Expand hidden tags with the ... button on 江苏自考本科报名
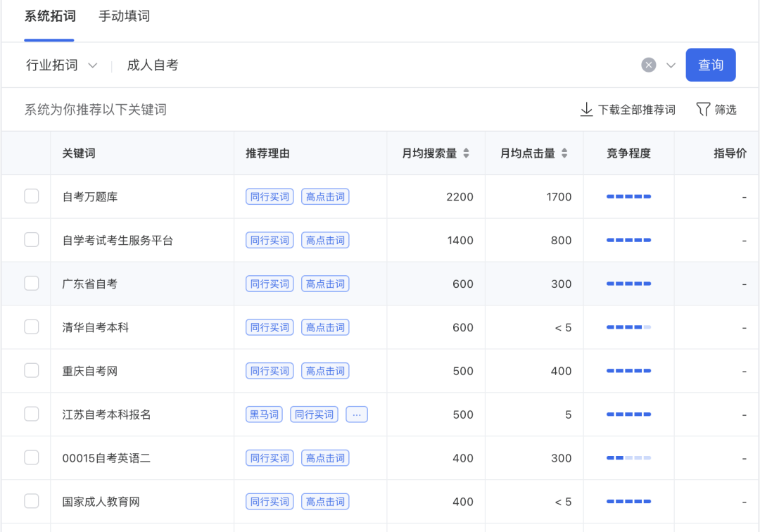The image size is (760, 532). point(356,414)
